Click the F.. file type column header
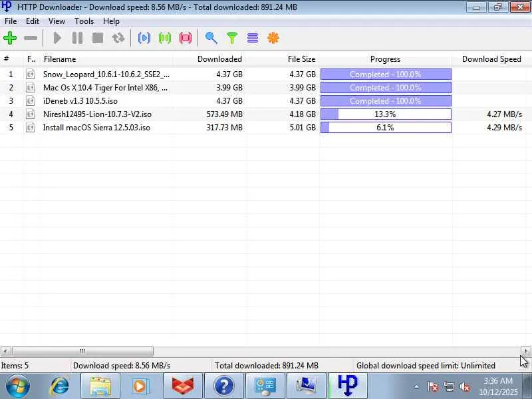 click(31, 59)
